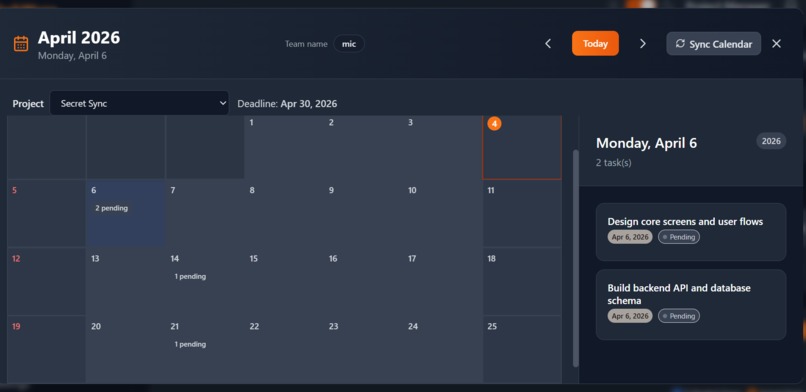Go to the previous month with left chevron
This screenshot has width=806, height=392.
[548, 44]
